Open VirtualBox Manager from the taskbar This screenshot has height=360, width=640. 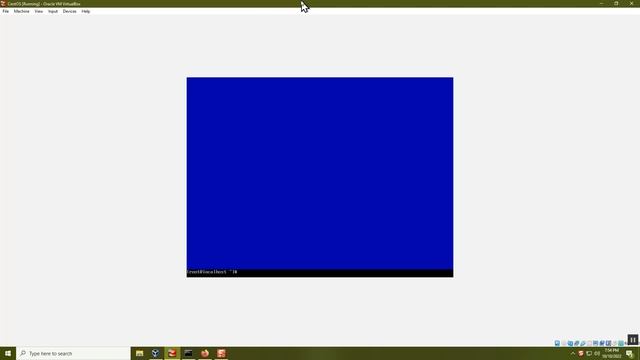(156, 353)
